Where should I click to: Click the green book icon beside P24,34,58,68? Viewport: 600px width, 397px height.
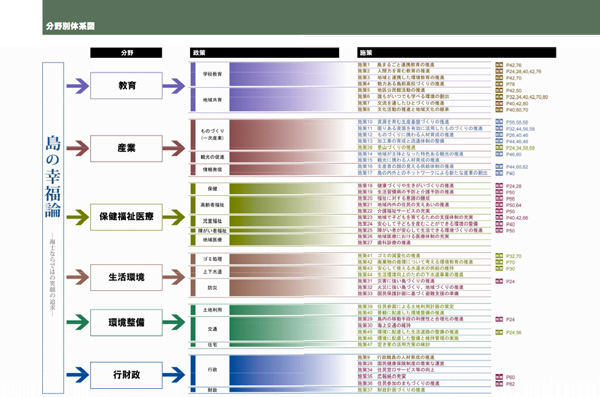pyautogui.click(x=499, y=147)
